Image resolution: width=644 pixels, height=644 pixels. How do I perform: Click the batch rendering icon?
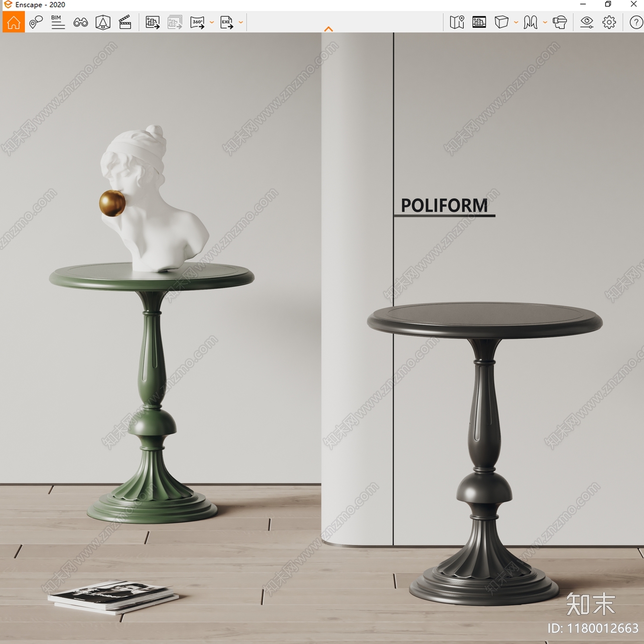pyautogui.click(x=175, y=22)
